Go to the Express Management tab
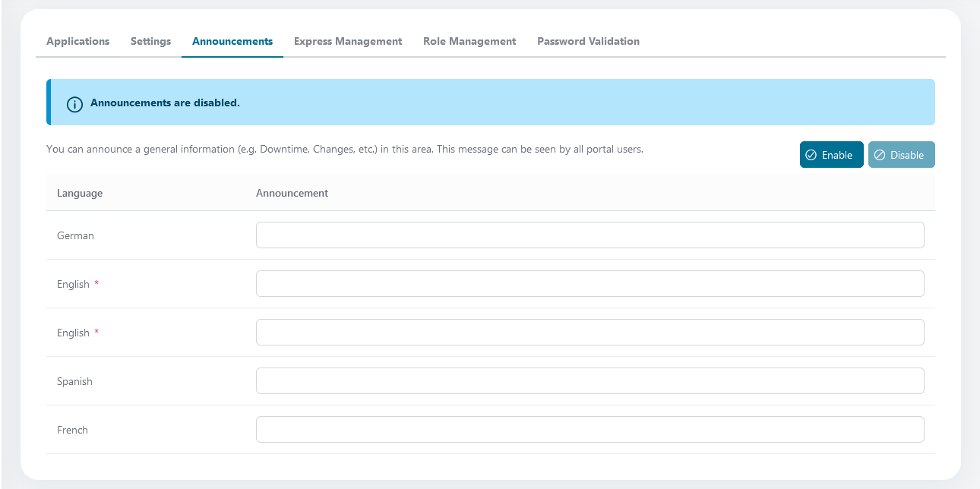 click(x=348, y=41)
